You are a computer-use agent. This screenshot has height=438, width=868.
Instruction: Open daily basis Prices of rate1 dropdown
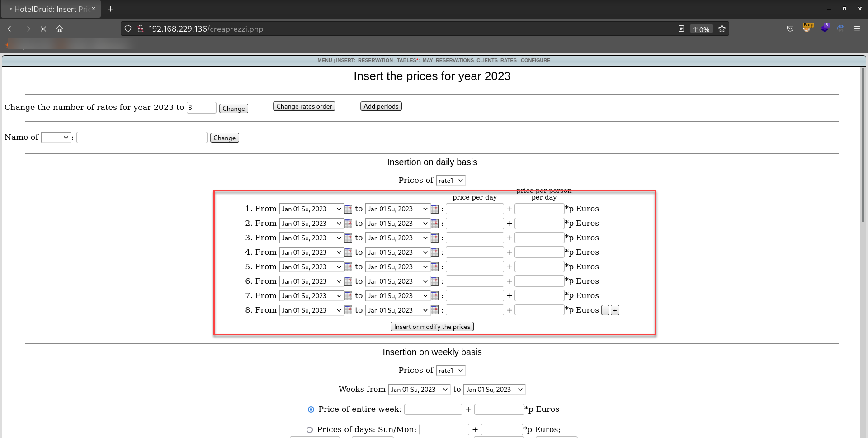coord(451,181)
